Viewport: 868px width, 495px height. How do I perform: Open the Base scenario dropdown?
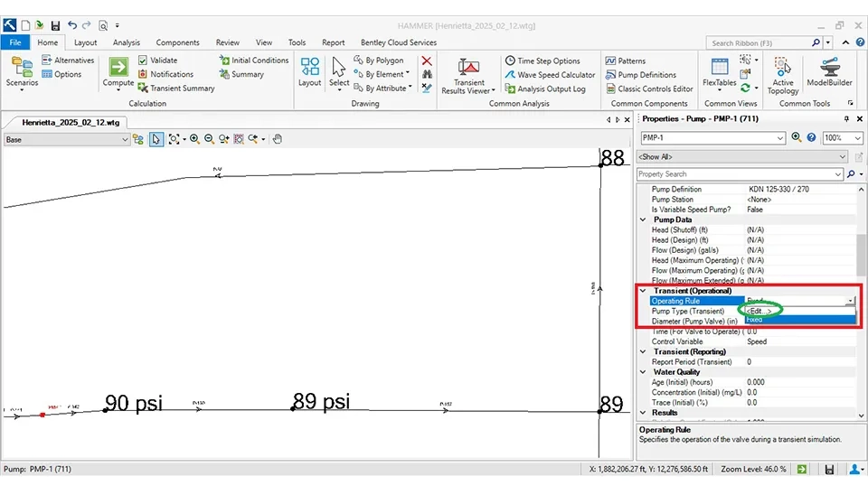point(125,139)
